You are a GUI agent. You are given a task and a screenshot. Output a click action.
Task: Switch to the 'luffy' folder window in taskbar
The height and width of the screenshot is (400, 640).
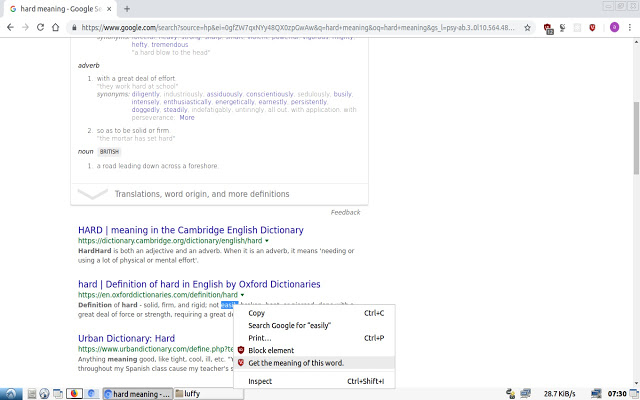coord(209,394)
